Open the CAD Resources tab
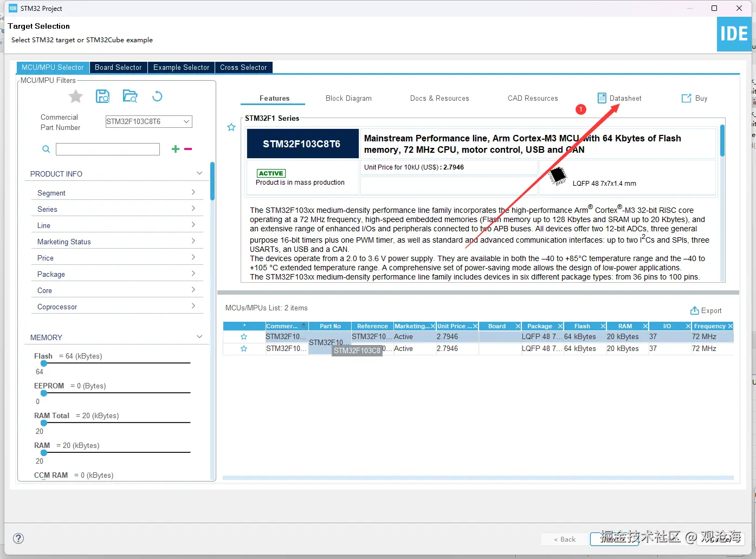The image size is (756, 559). pyautogui.click(x=533, y=98)
